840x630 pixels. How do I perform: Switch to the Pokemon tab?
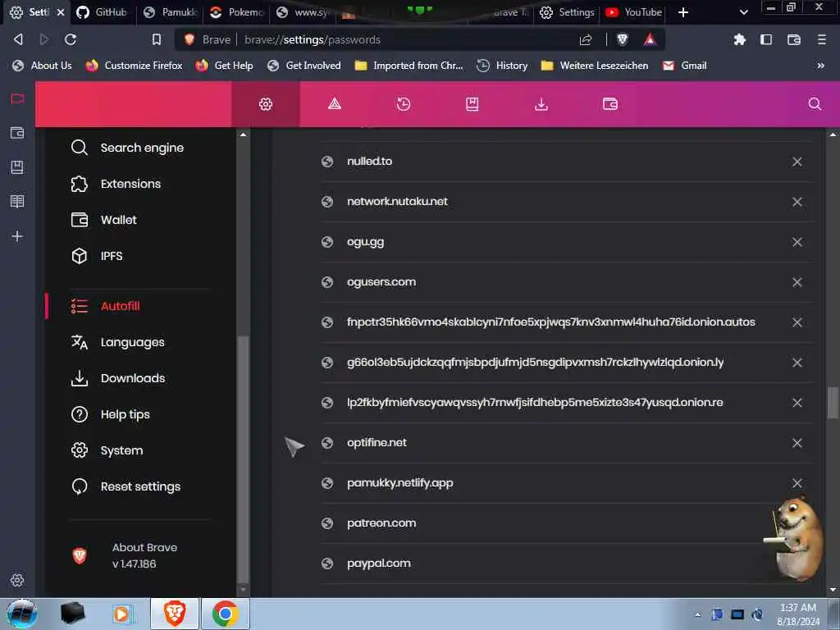[237, 12]
